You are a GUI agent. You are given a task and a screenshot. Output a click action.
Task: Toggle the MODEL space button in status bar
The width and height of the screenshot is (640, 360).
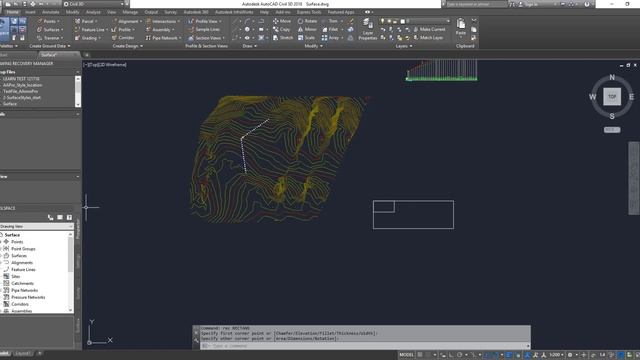pos(406,355)
